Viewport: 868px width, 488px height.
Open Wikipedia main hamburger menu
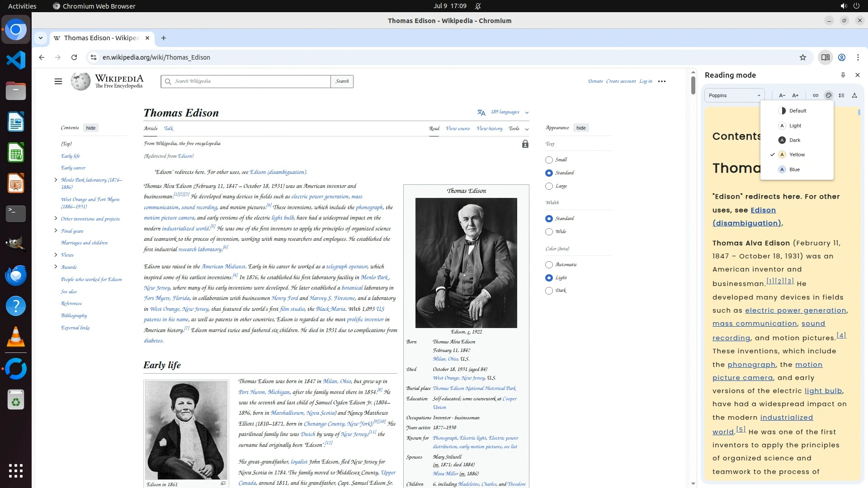58,81
